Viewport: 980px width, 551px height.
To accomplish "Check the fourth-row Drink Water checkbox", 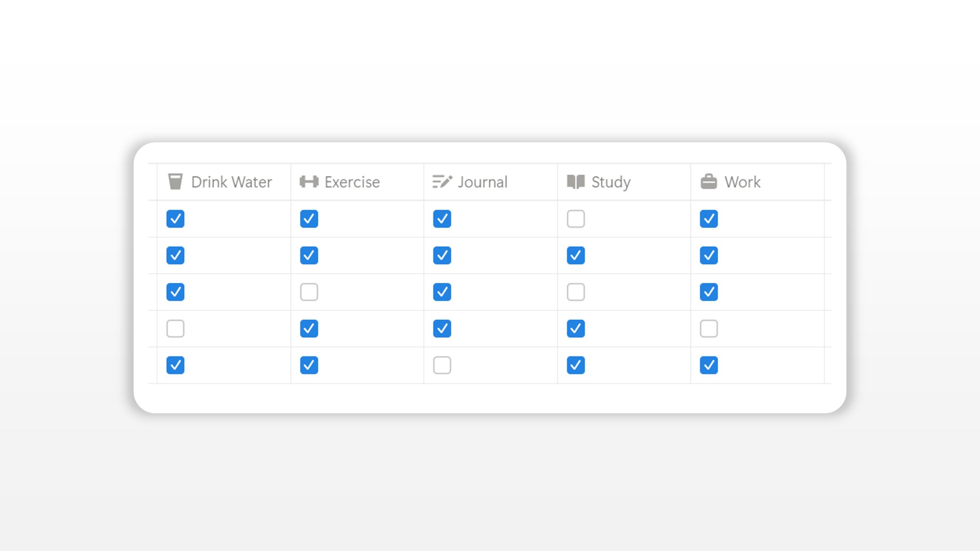I will tap(175, 329).
